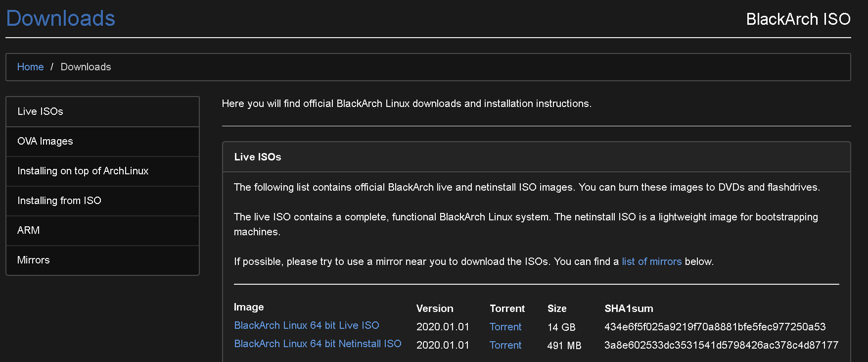This screenshot has height=362, width=868.
Task: Download BlackArch Linux 64 bit Netinstall ISO
Action: (318, 344)
